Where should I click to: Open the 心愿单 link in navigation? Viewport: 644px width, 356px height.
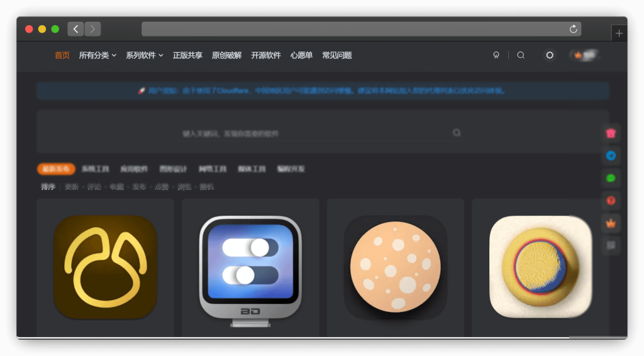tap(301, 55)
